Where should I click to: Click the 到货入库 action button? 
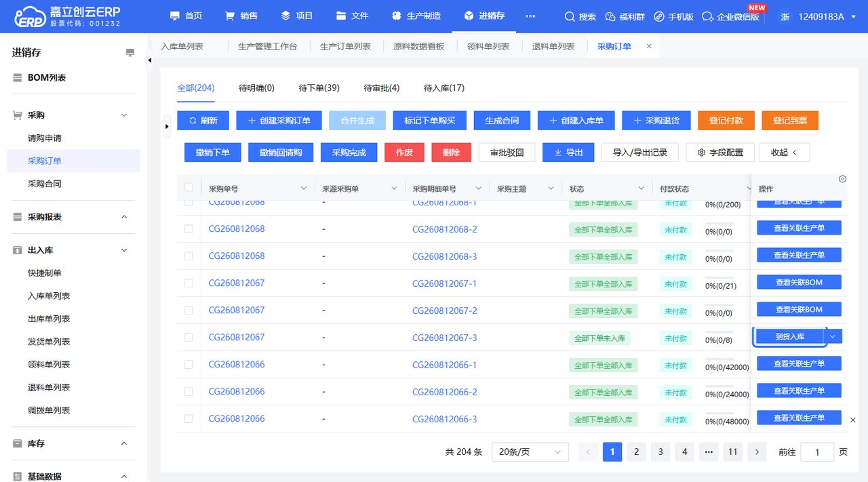(x=790, y=336)
